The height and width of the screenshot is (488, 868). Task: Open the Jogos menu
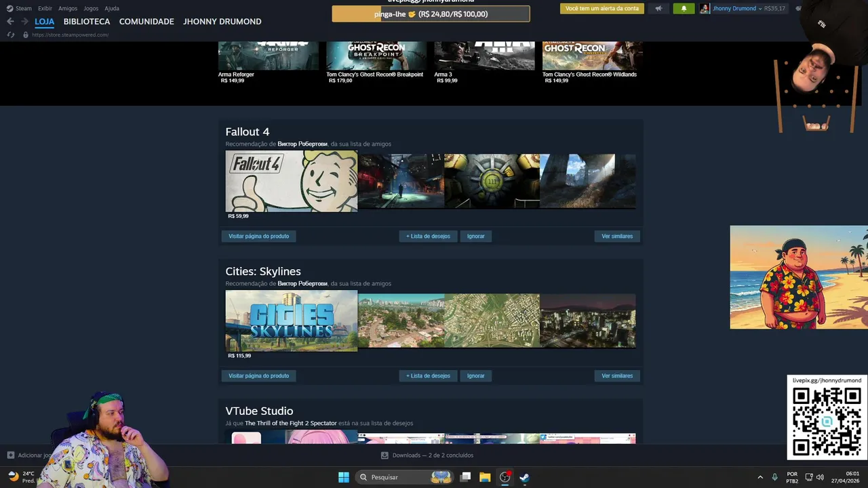point(91,9)
